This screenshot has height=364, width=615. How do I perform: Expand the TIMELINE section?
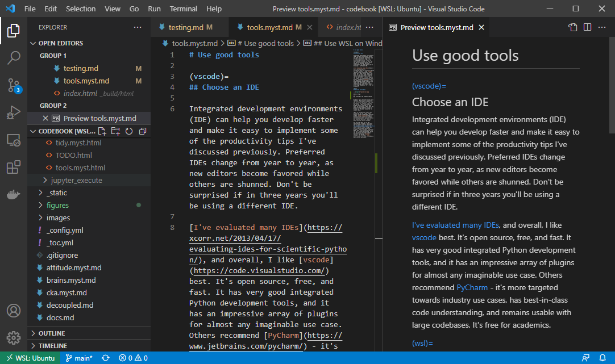[x=89, y=346]
